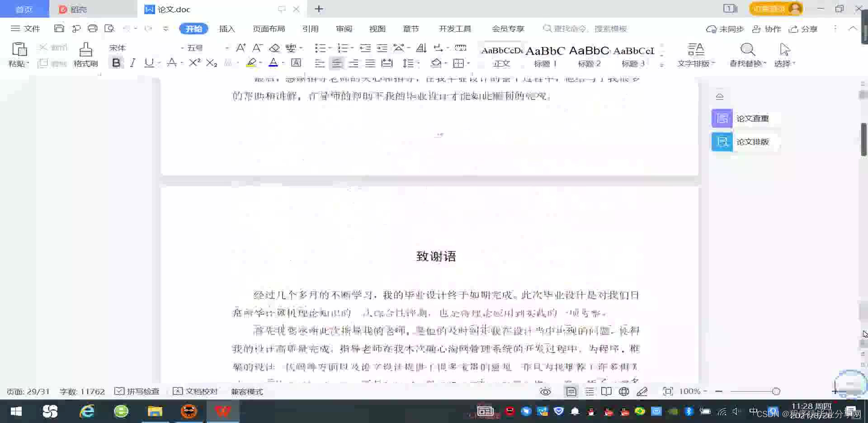Center-align the text

pyautogui.click(x=336, y=63)
